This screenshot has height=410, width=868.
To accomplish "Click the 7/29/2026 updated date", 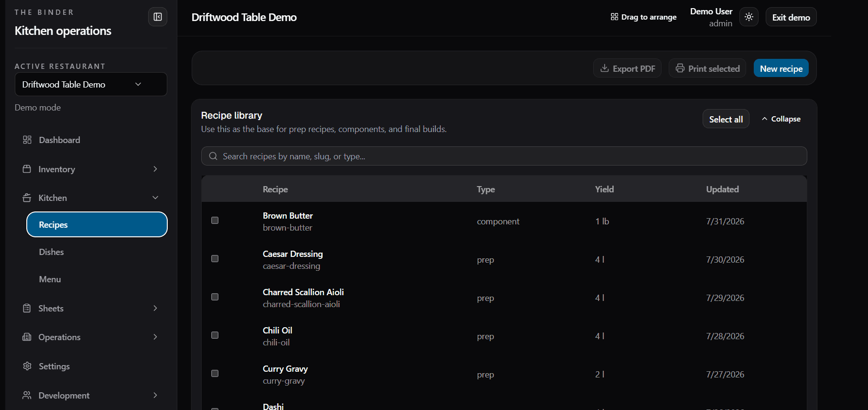I will [725, 298].
